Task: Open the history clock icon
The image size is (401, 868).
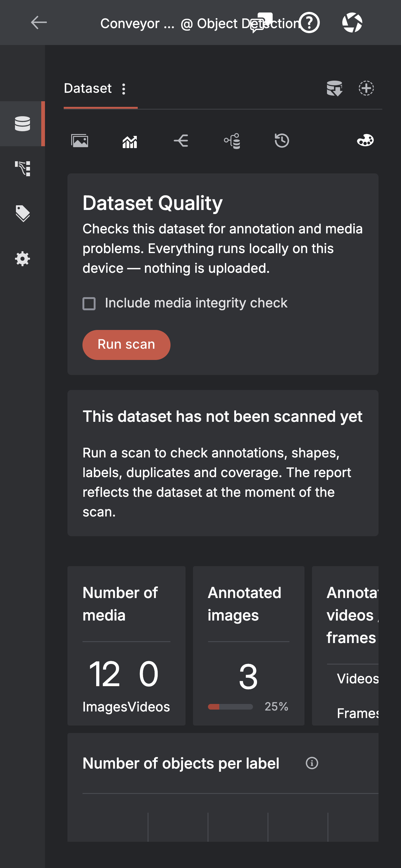Action: [x=282, y=141]
